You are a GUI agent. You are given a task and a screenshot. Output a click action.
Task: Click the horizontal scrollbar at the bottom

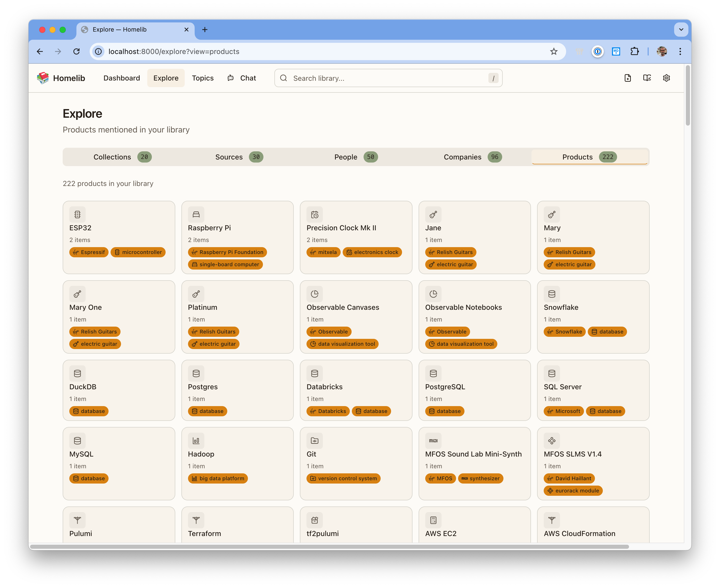pyautogui.click(x=329, y=547)
